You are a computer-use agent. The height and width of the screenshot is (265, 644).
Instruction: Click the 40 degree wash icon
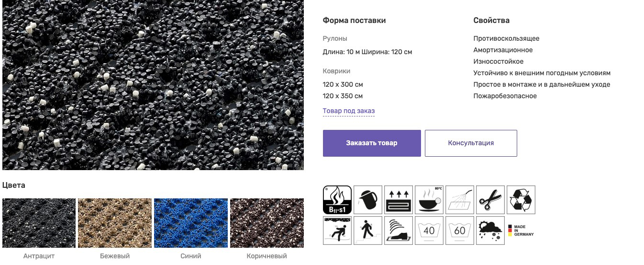tap(429, 230)
